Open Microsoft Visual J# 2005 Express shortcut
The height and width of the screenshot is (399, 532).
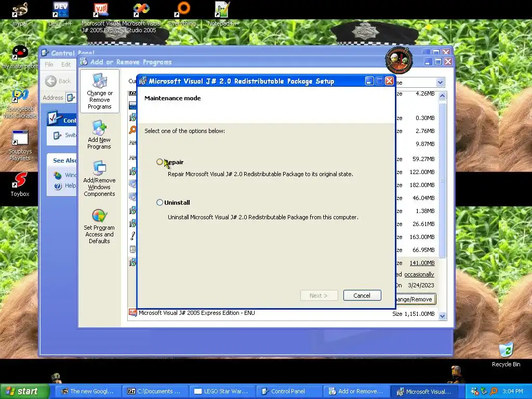click(x=101, y=17)
